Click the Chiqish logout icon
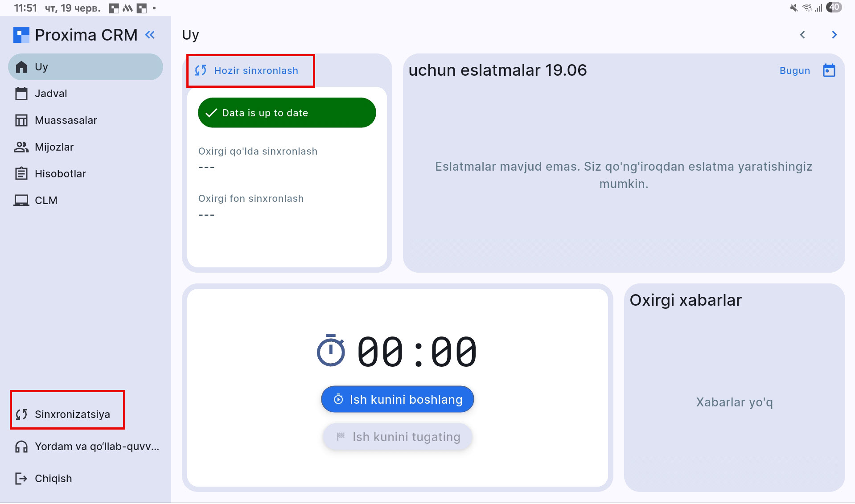Image resolution: width=855 pixels, height=504 pixels. 21,479
